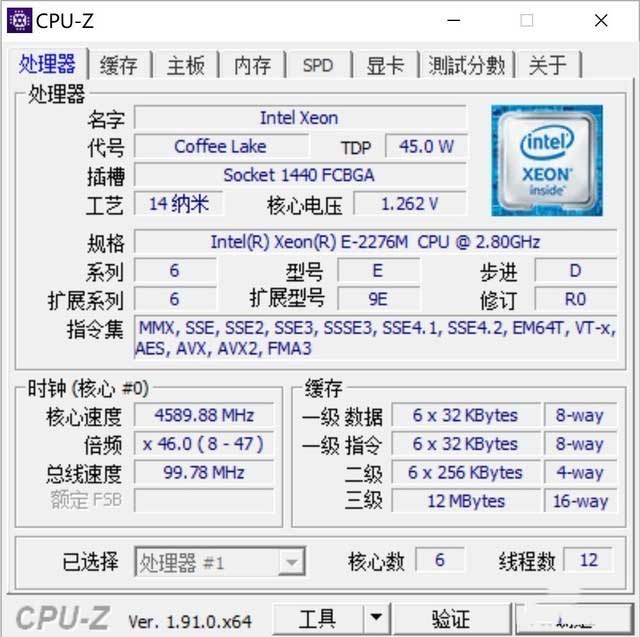This screenshot has height=637, width=640.
Task: Click the 规格 specification field
Action: point(376,242)
